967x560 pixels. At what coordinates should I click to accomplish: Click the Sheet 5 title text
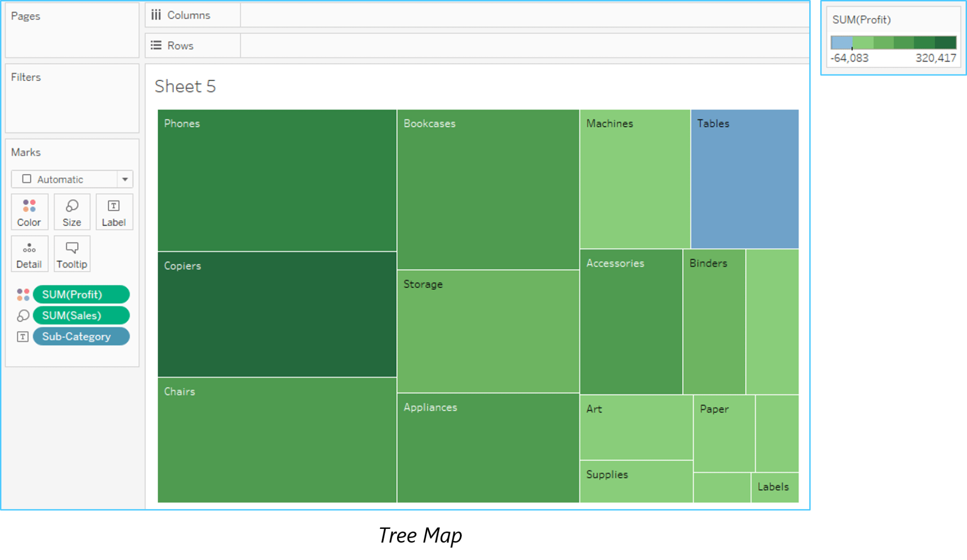click(185, 86)
